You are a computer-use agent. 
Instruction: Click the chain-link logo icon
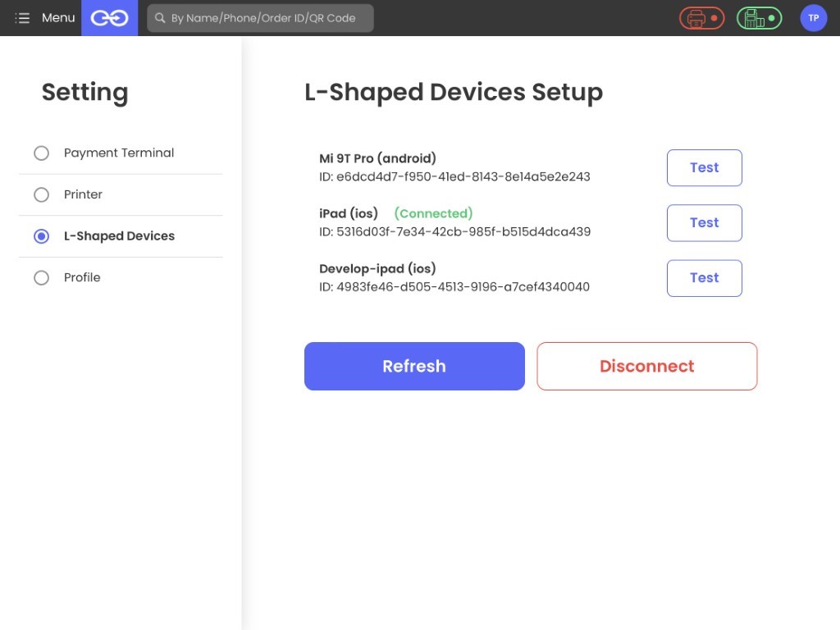109,18
